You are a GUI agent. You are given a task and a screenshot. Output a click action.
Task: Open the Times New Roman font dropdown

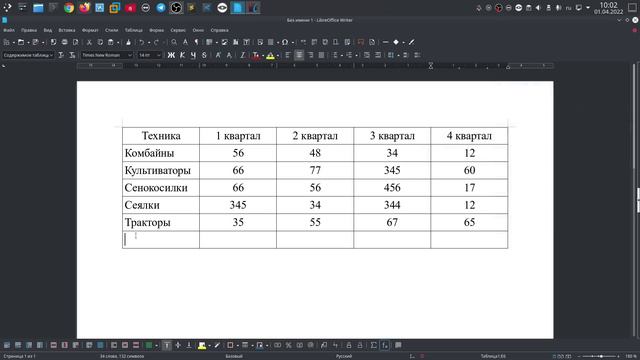click(x=130, y=55)
